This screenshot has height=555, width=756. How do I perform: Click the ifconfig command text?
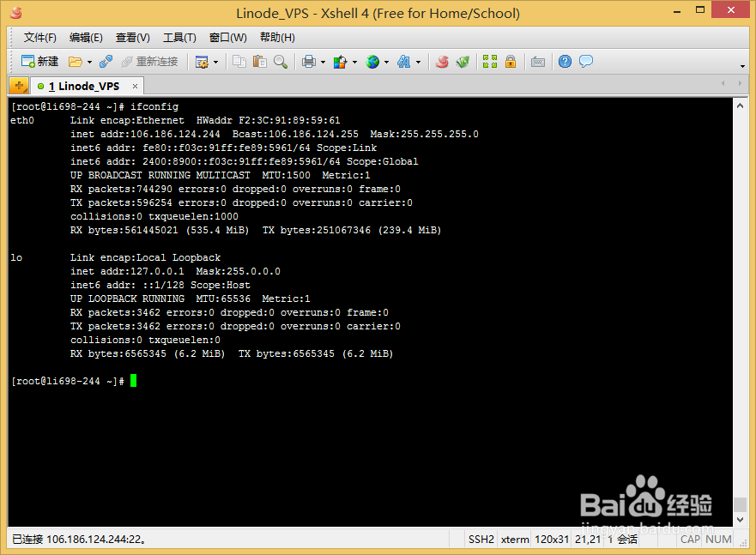tap(154, 106)
